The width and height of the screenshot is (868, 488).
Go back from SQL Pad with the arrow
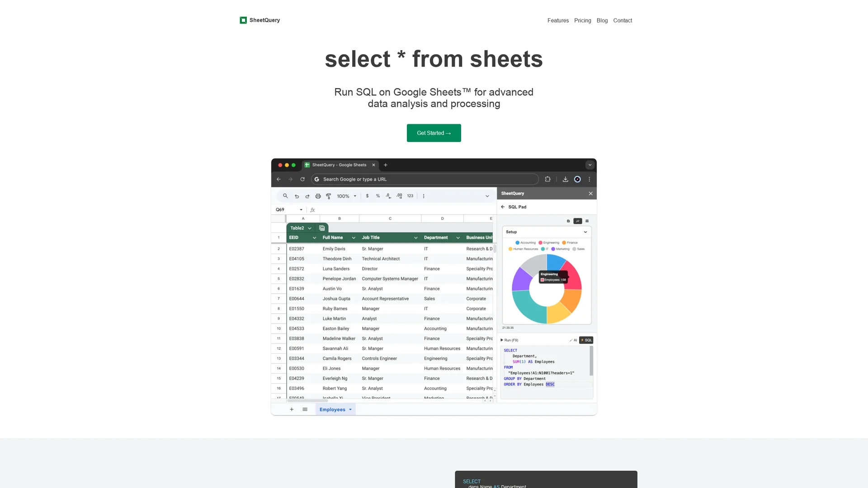(x=503, y=207)
